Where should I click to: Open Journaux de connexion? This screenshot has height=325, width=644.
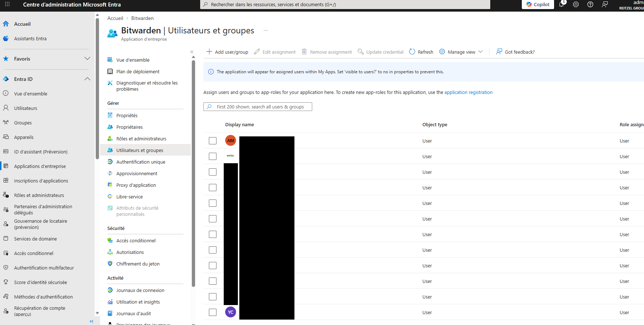pyautogui.click(x=140, y=290)
